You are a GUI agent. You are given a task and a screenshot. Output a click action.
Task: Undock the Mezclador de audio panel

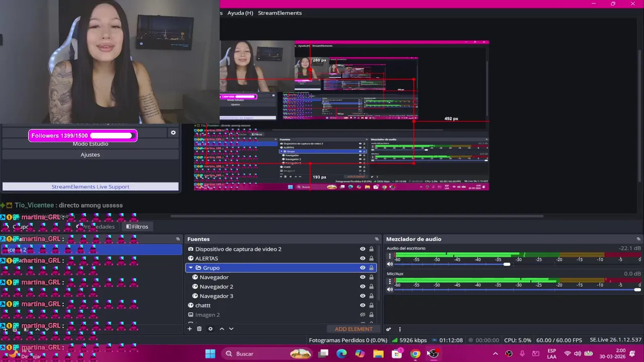tap(638, 239)
